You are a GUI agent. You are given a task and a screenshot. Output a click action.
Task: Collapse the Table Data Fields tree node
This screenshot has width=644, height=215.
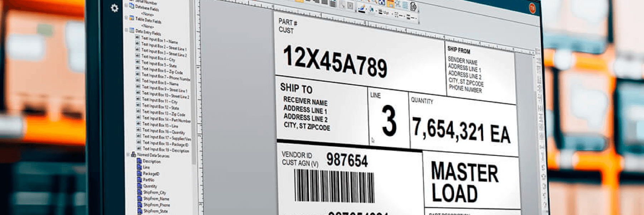coord(126,18)
